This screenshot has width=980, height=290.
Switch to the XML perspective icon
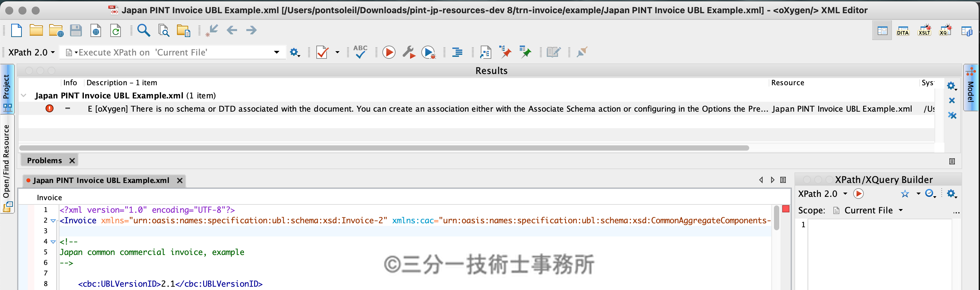pos(882,31)
